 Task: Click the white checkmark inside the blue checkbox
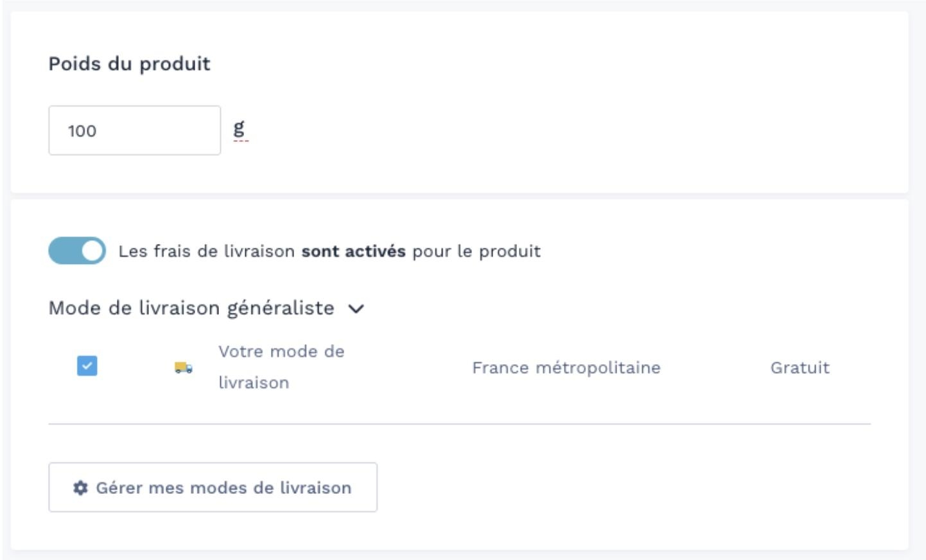pyautogui.click(x=87, y=366)
